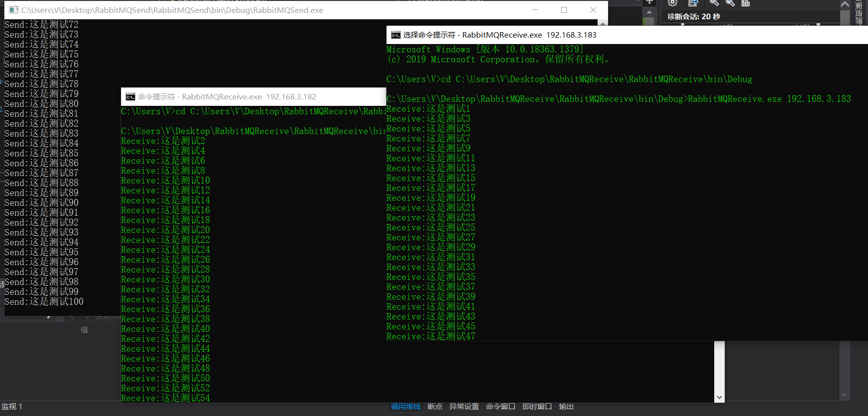Viewport: 868px width, 416px height.
Task: Close the RabbitMQSend console window
Action: coord(593,10)
